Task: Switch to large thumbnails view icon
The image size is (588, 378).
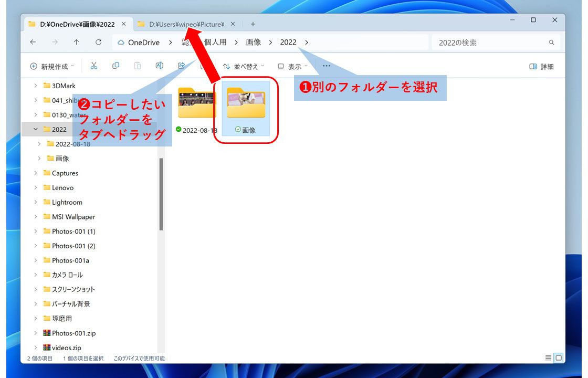Action: pos(559,358)
